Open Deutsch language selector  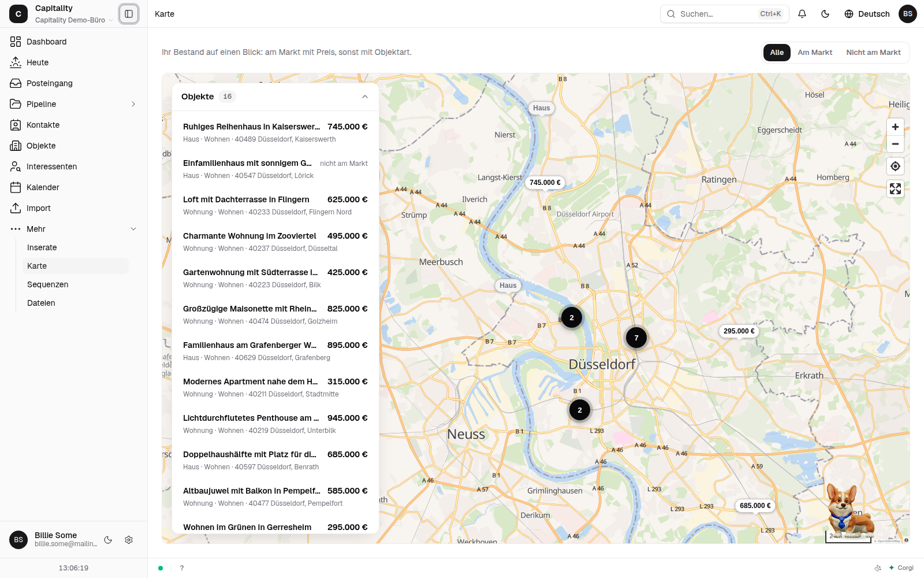(867, 14)
